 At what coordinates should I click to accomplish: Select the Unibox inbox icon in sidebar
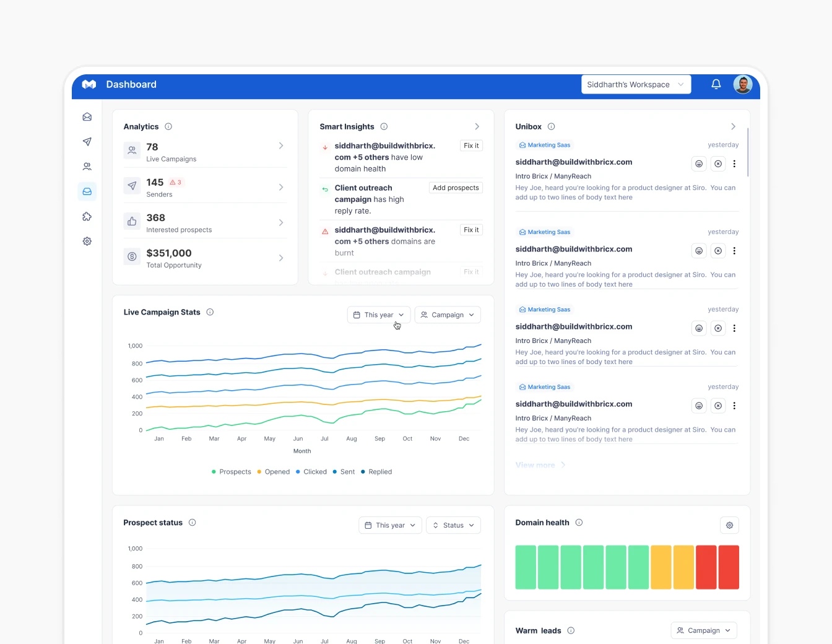click(87, 191)
